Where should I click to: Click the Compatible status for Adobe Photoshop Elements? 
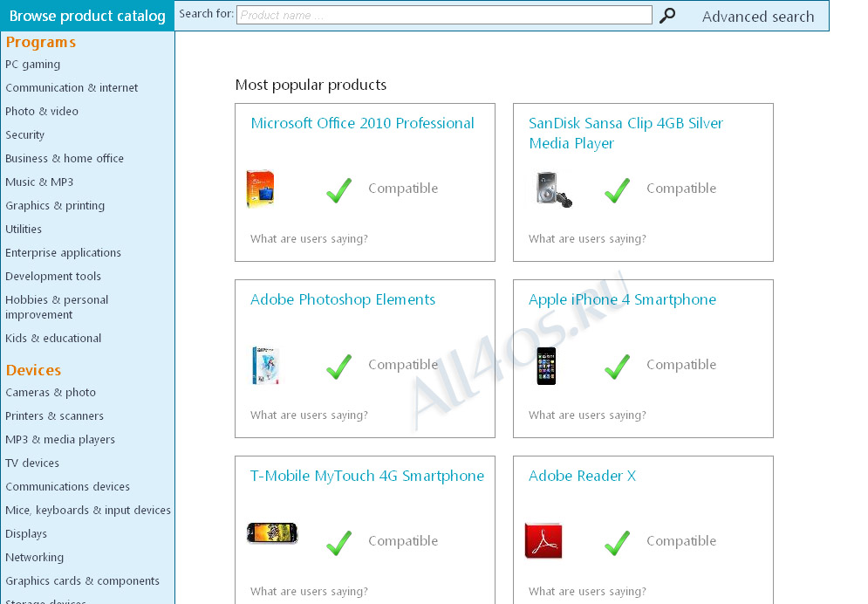(403, 364)
